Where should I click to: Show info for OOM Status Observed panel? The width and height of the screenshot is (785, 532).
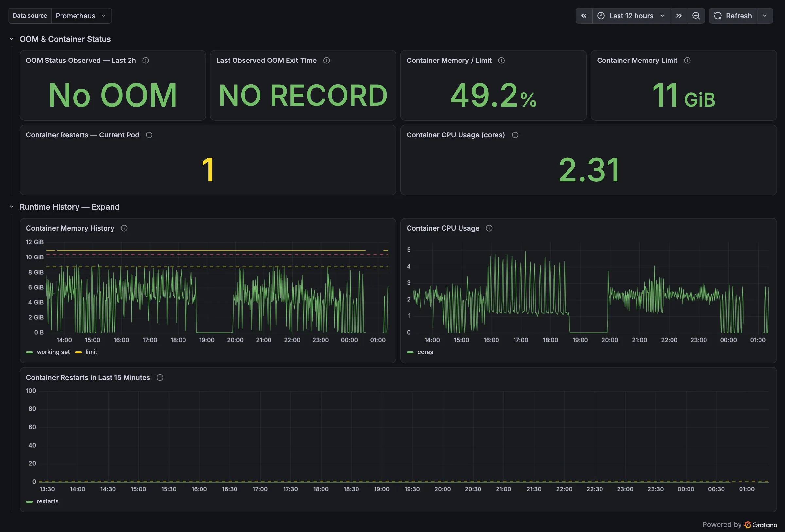coord(146,61)
